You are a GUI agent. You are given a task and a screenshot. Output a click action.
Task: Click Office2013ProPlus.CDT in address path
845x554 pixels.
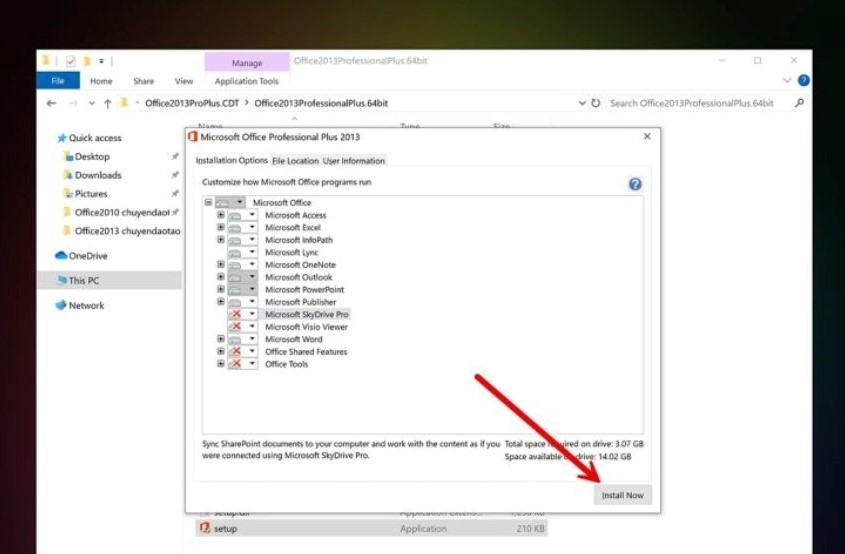tap(192, 103)
